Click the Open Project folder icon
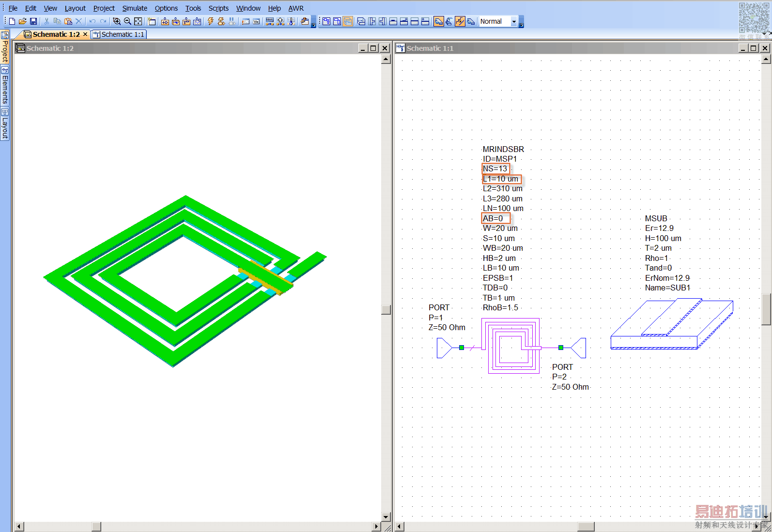 click(x=23, y=21)
